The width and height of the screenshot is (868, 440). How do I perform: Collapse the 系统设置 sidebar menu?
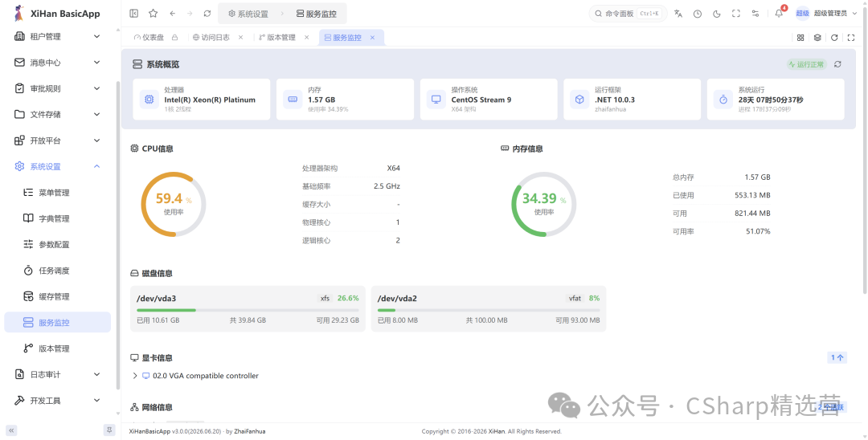tap(58, 166)
